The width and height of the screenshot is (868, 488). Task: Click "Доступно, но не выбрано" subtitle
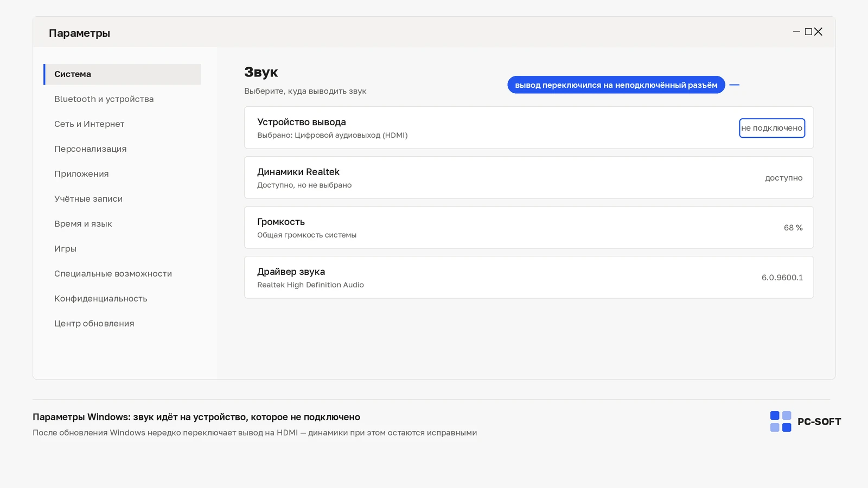304,185
